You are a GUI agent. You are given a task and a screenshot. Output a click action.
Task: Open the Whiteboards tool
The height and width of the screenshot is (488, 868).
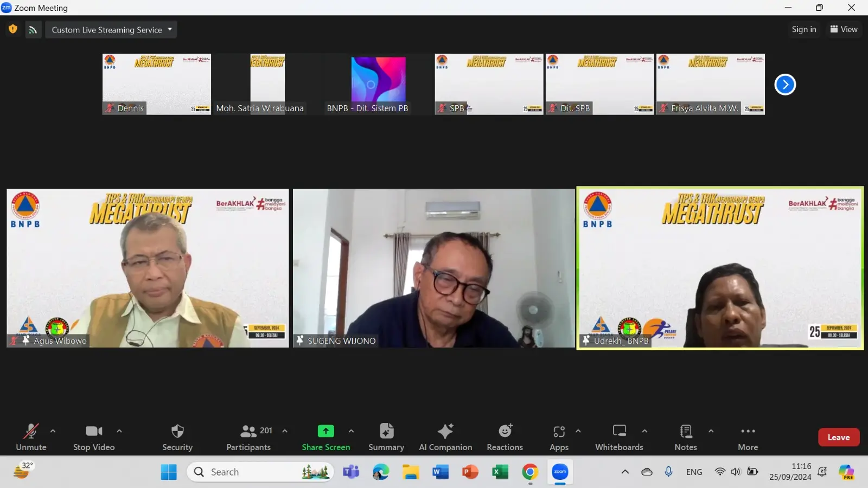click(x=619, y=437)
